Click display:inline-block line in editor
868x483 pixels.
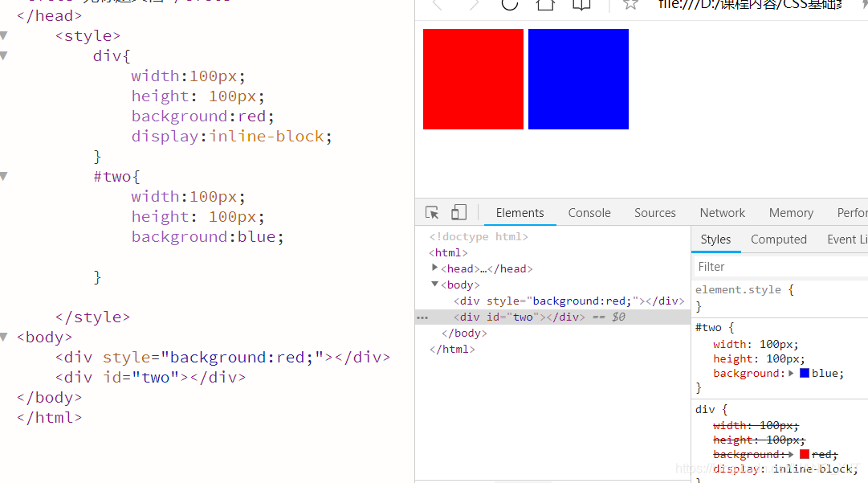231,137
